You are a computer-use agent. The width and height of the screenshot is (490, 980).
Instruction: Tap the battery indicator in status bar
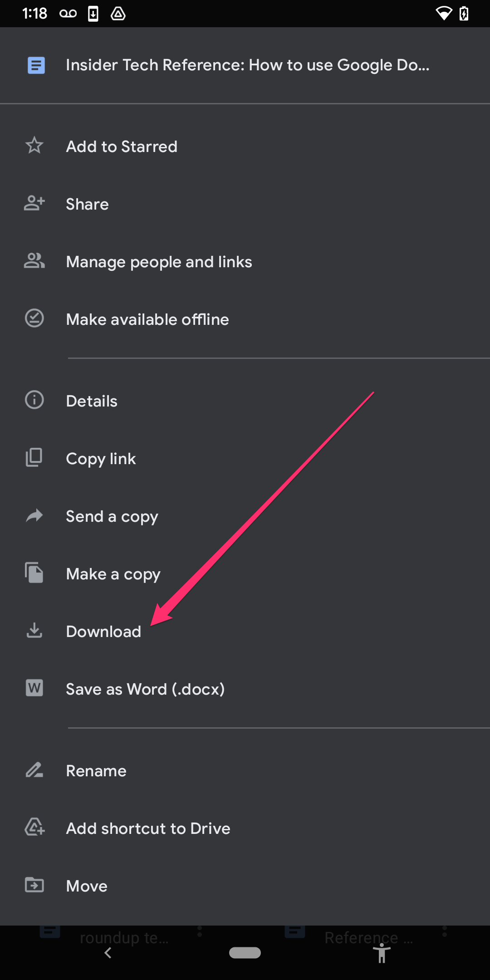pos(464,14)
